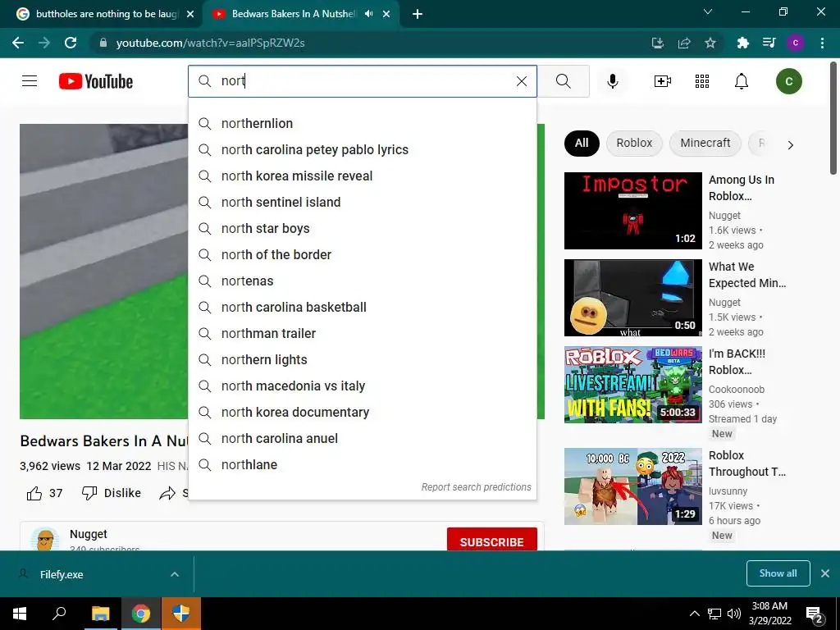Open a new browser tab

click(418, 14)
